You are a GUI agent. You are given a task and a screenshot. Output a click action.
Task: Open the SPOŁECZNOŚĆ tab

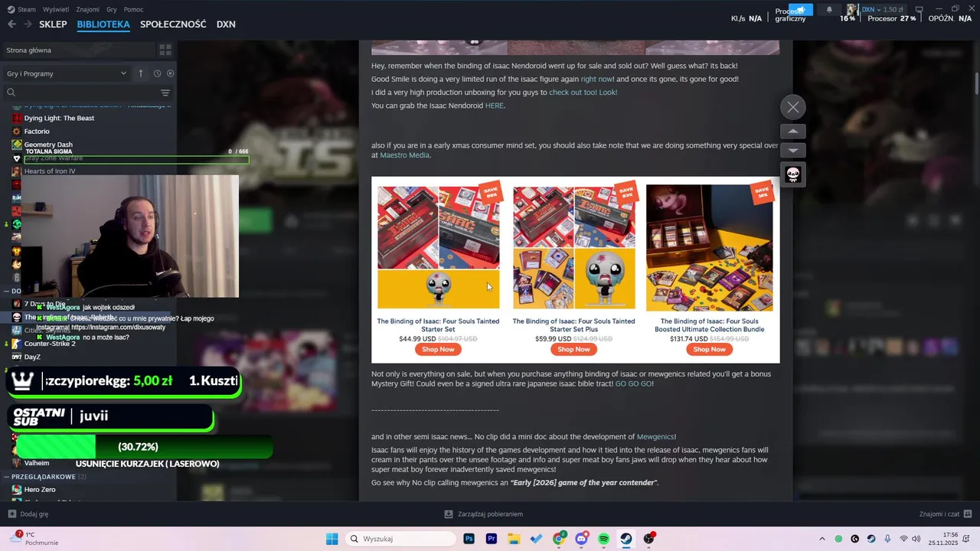[x=173, y=24]
